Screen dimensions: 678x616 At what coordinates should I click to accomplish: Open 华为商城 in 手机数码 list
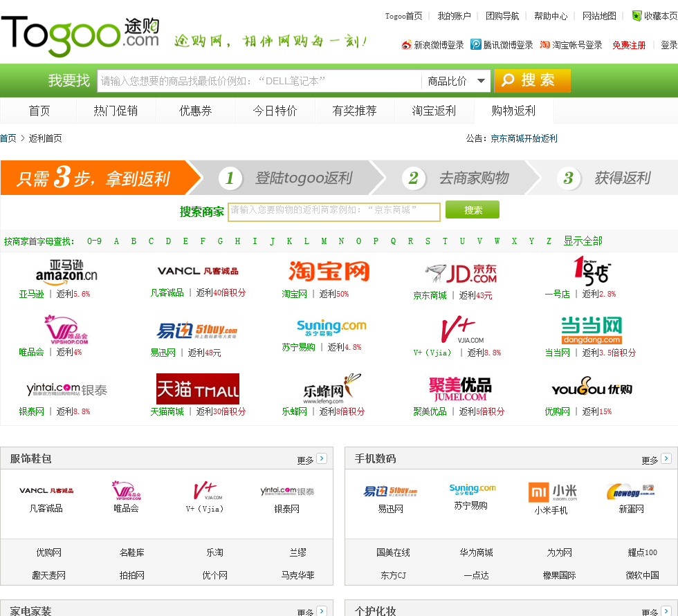coord(476,552)
